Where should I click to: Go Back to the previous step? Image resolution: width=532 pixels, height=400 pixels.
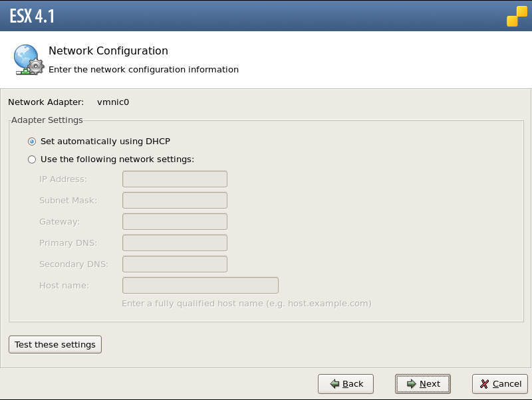pyautogui.click(x=346, y=384)
